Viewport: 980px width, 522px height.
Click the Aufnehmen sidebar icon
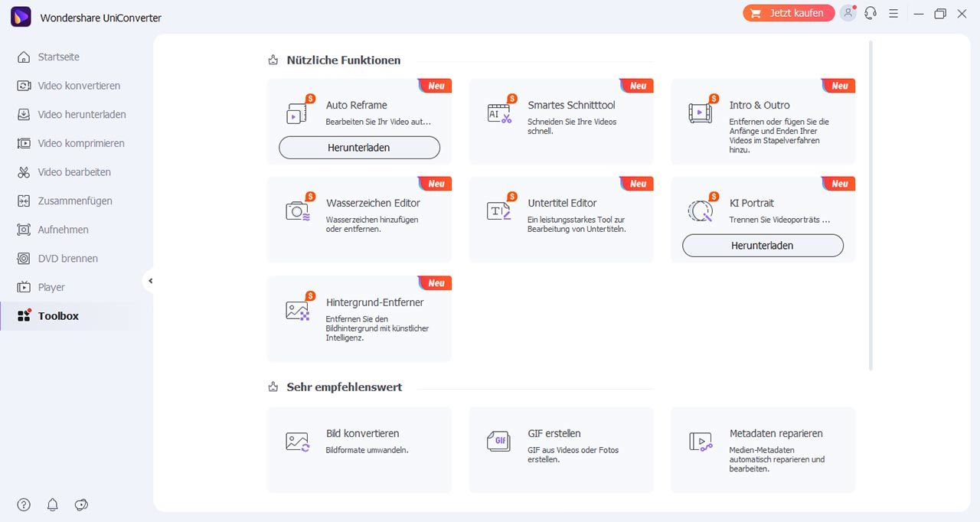(x=24, y=230)
